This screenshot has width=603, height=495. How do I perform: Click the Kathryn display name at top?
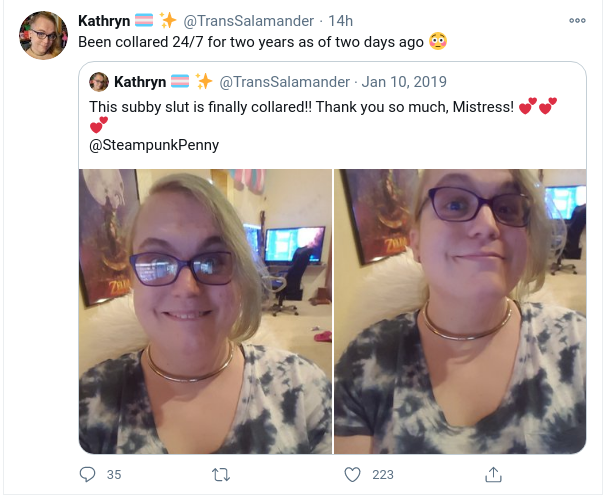click(104, 21)
